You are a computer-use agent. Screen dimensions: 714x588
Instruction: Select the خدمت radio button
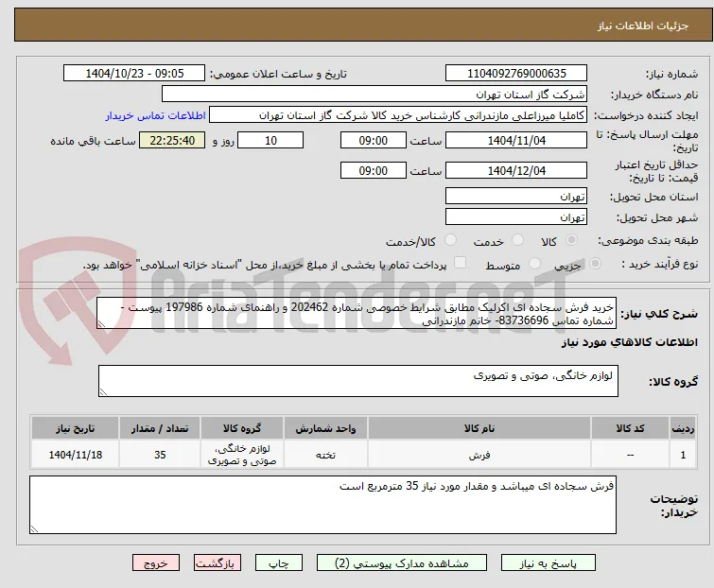[517, 240]
